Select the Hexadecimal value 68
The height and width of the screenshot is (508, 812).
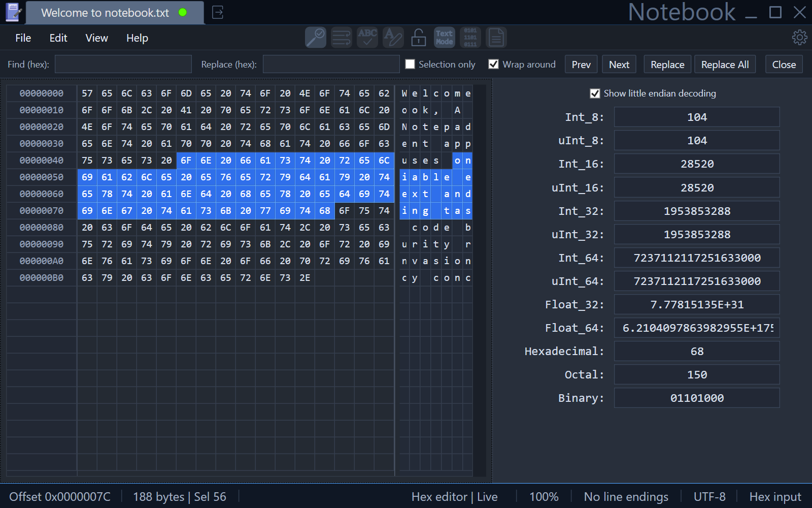(697, 352)
